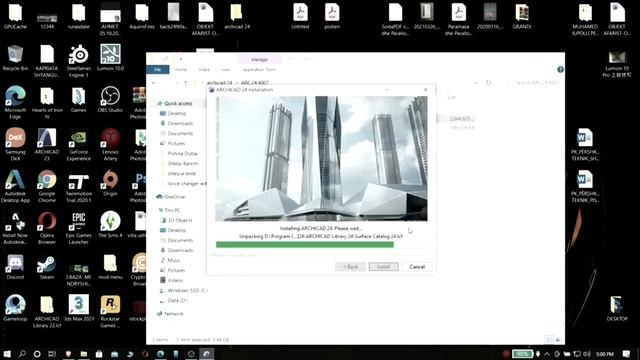Select the Lumion 10.0 desktop icon
The image size is (640, 360).
[x=110, y=58]
